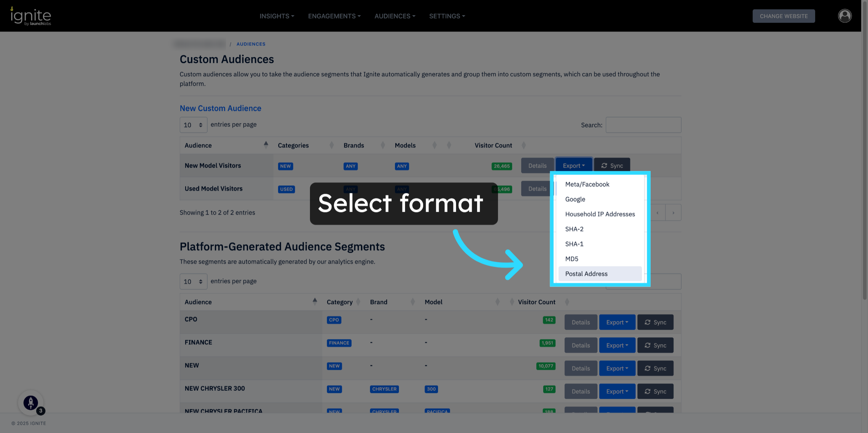Choose Meta/Facebook export format
The height and width of the screenshot is (433, 868).
(x=587, y=184)
